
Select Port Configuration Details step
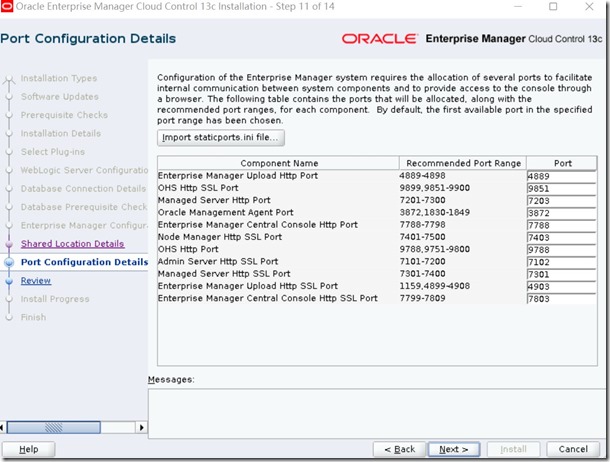pos(84,262)
